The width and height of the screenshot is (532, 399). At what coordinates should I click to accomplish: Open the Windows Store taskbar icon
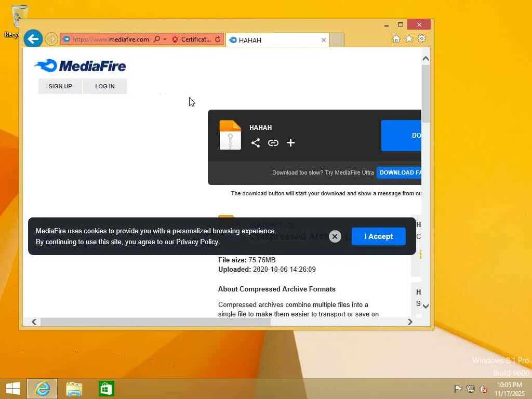click(x=106, y=389)
